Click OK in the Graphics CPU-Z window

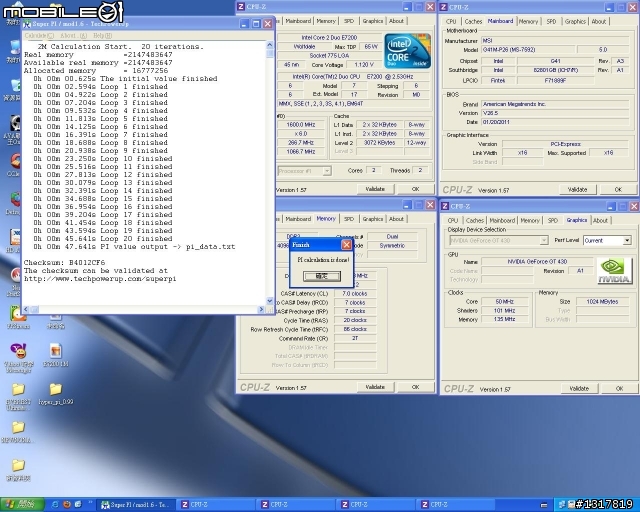coord(619,388)
